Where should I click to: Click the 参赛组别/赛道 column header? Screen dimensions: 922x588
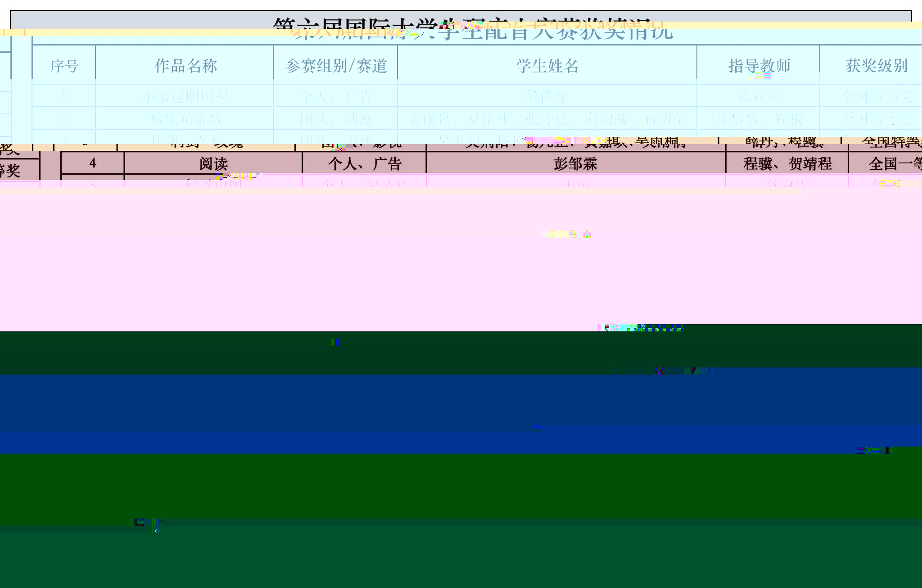(336, 66)
